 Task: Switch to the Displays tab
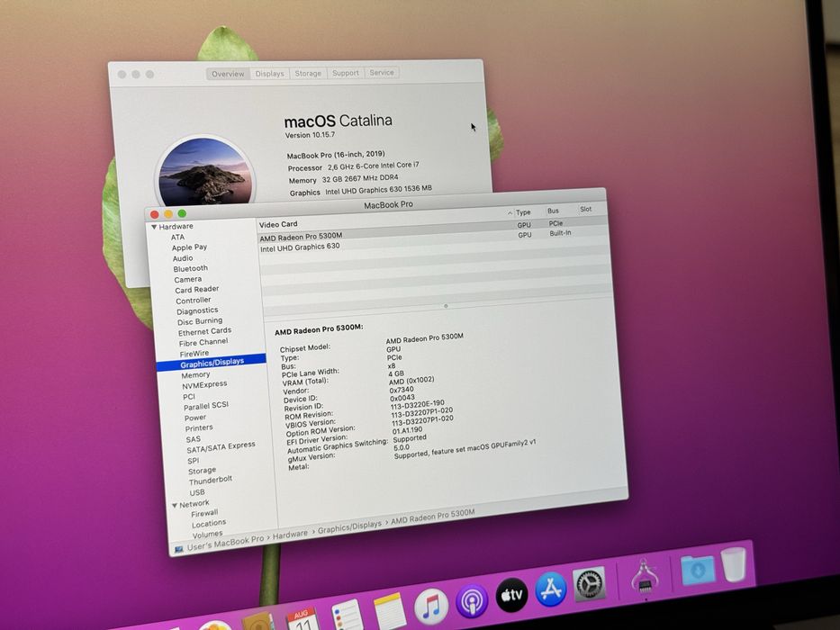269,74
